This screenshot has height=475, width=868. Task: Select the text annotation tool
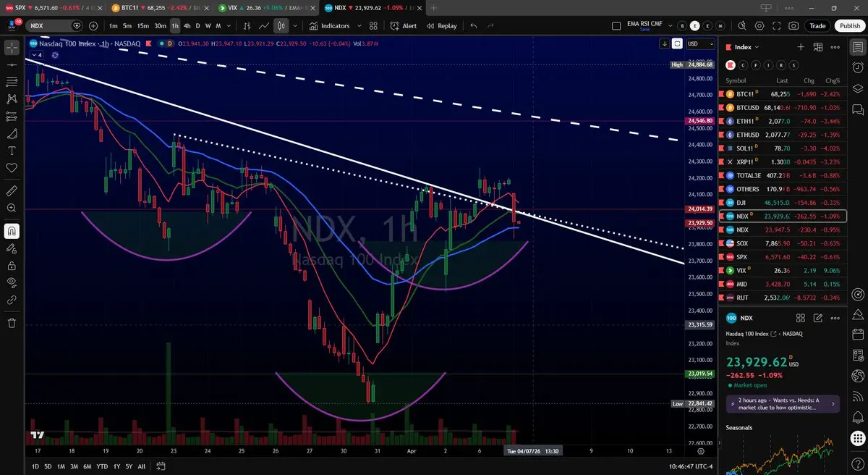12,151
